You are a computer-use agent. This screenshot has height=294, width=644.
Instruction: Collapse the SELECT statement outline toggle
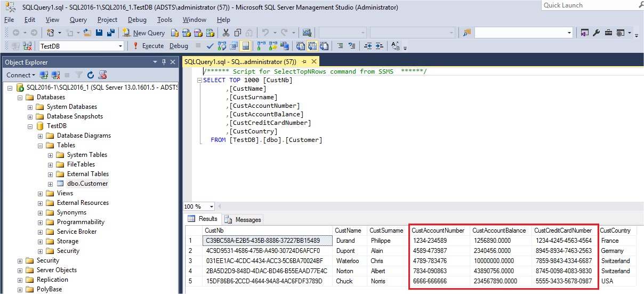pyautogui.click(x=199, y=80)
